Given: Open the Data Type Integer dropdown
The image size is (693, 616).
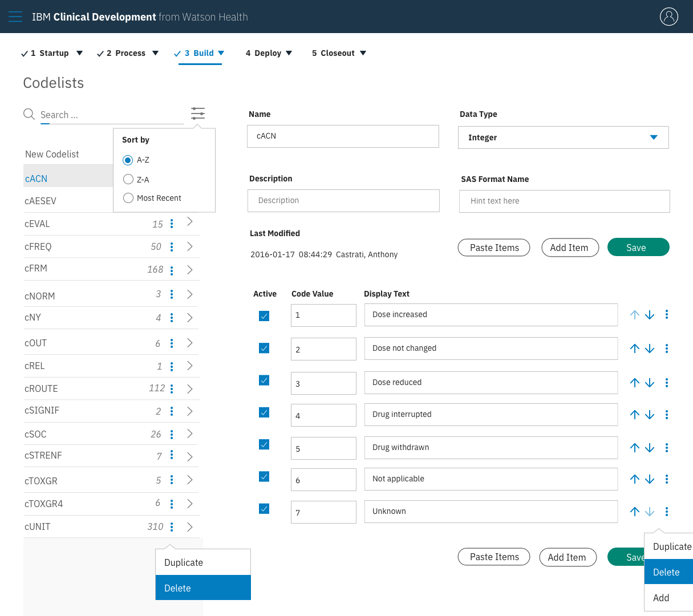Looking at the screenshot, I should [563, 137].
